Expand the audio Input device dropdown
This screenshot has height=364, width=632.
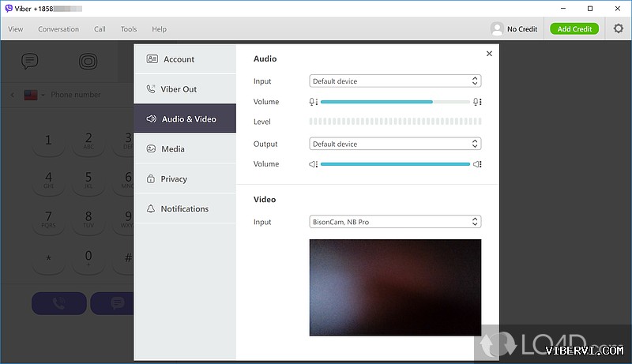395,81
